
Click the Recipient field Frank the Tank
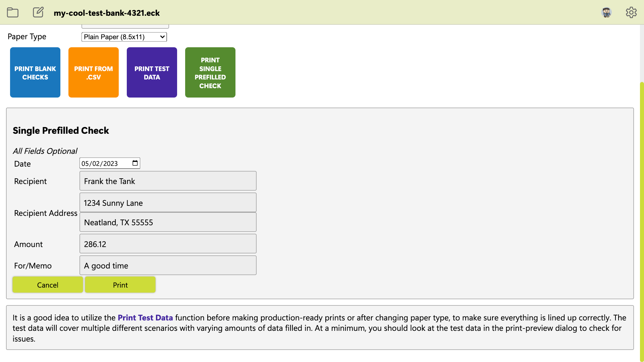click(168, 181)
